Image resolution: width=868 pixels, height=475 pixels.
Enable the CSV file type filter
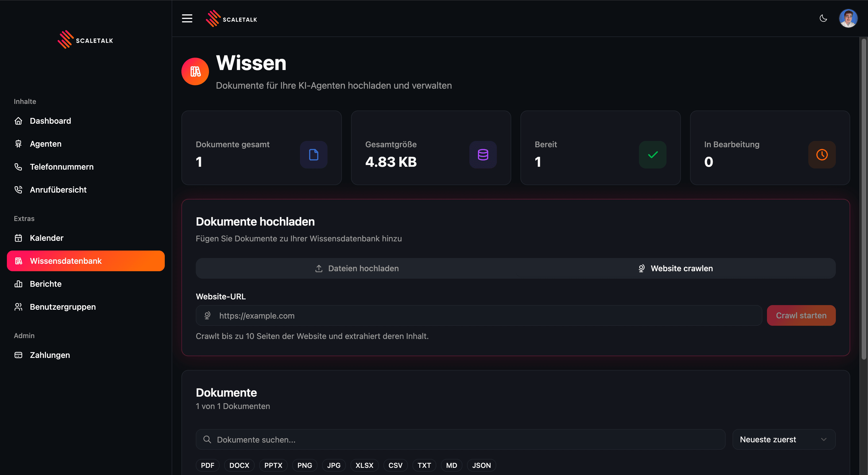pyautogui.click(x=395, y=465)
